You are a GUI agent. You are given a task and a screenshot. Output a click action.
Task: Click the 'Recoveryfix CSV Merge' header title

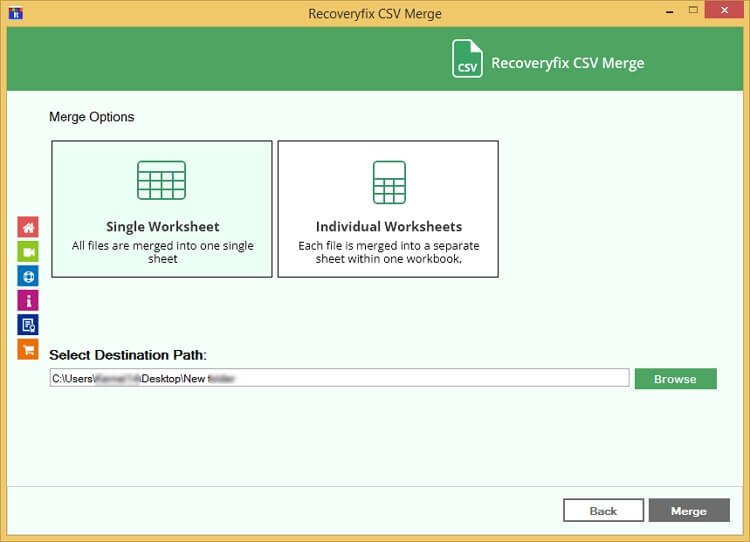568,63
